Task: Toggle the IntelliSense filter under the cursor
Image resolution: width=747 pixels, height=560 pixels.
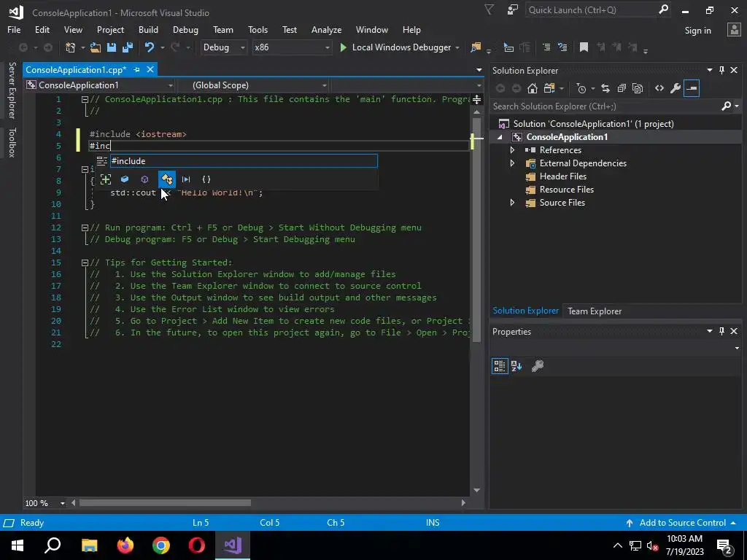Action: pos(167,179)
